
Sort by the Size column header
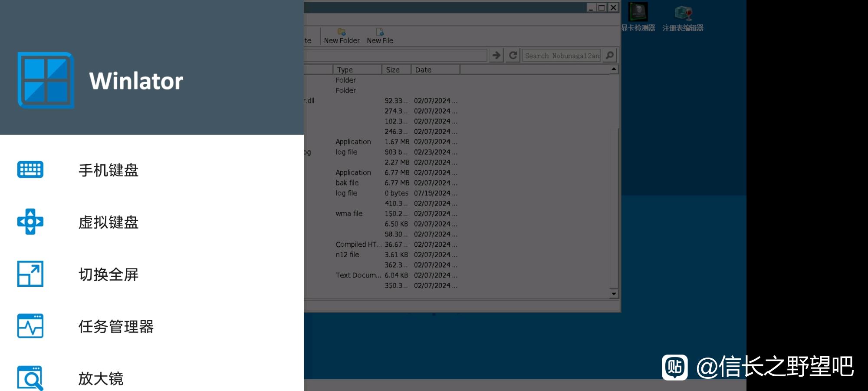[x=396, y=70]
